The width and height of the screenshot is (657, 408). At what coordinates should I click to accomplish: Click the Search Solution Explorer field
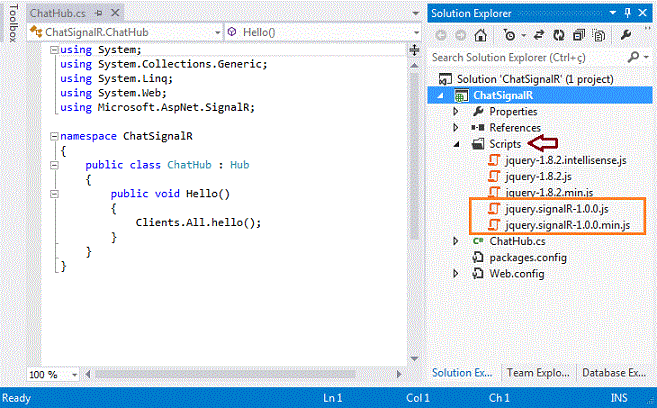(x=520, y=58)
